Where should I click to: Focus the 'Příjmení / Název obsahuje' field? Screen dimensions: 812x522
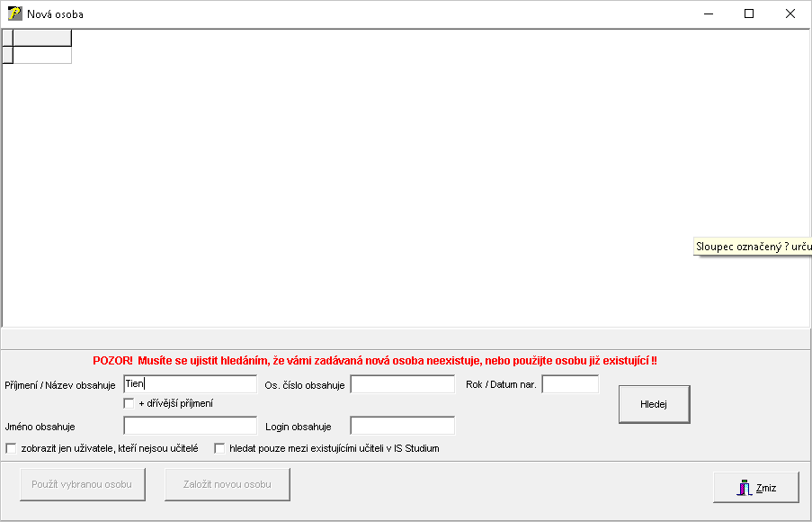pyautogui.click(x=190, y=384)
